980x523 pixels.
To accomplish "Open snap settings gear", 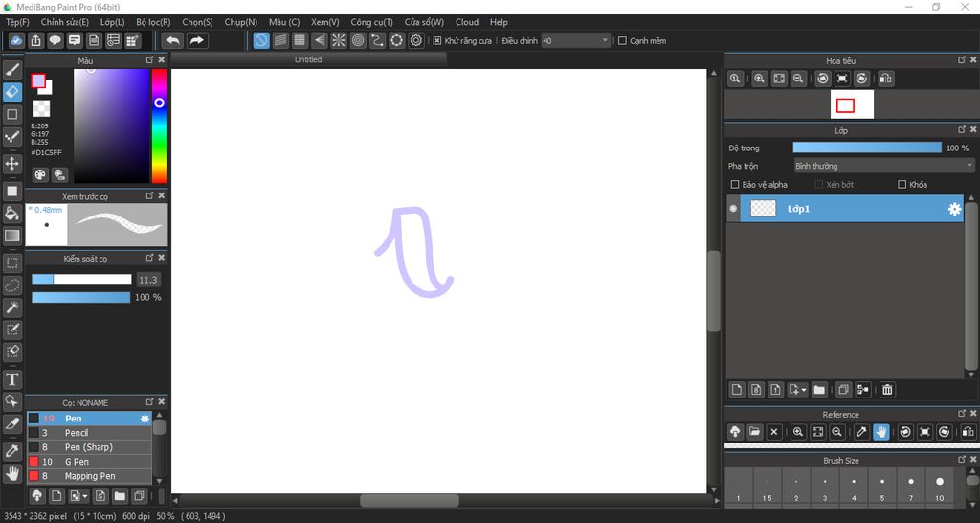I will tap(416, 40).
